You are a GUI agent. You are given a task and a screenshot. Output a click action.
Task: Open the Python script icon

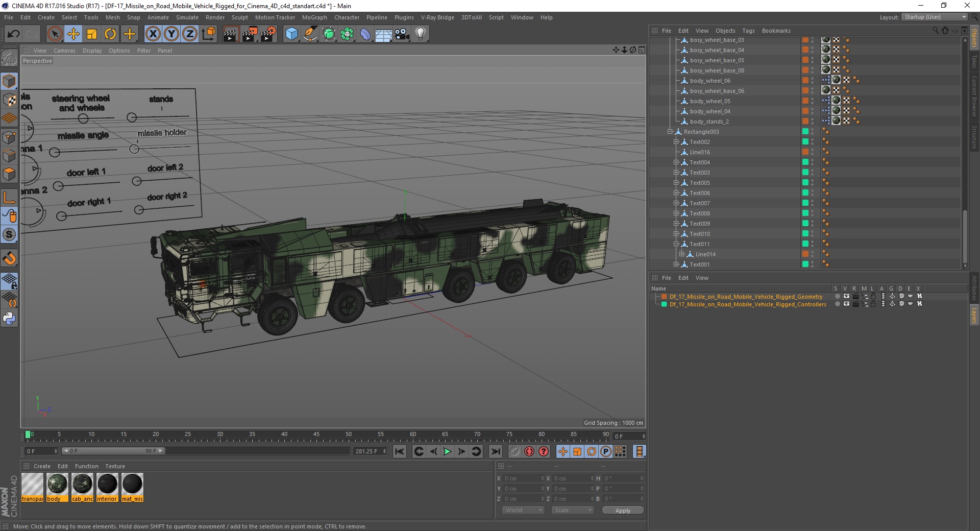[9, 319]
